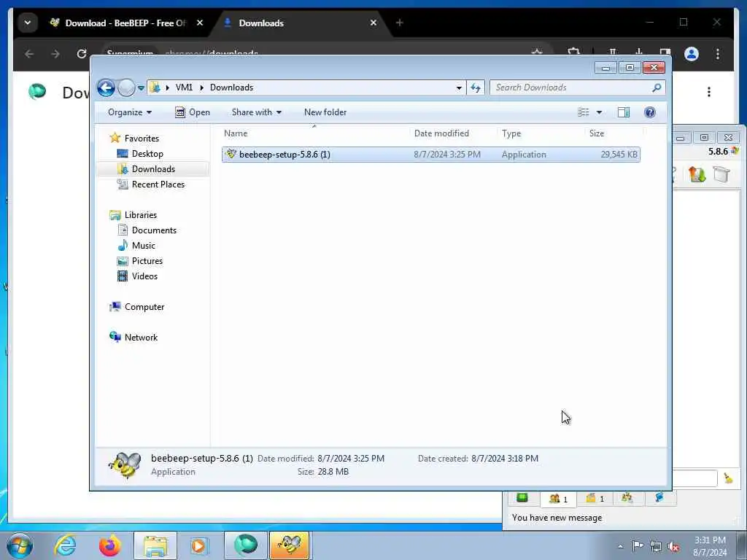Open Desktop under Favorites
The width and height of the screenshot is (747, 560).
[x=147, y=154]
